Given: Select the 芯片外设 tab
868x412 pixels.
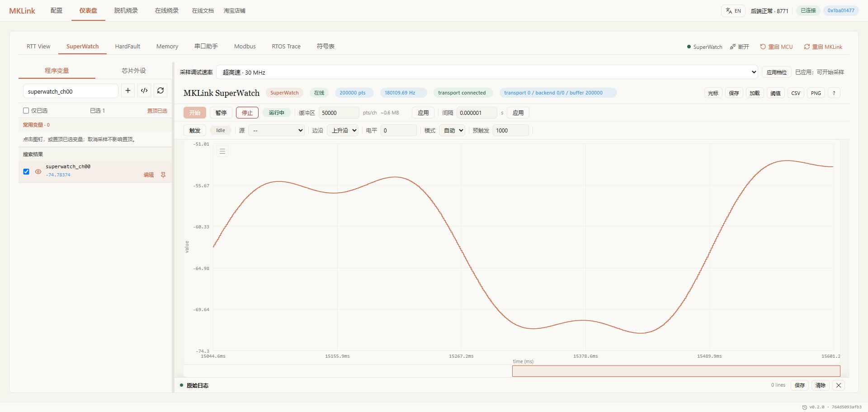Looking at the screenshot, I should pyautogui.click(x=134, y=71).
